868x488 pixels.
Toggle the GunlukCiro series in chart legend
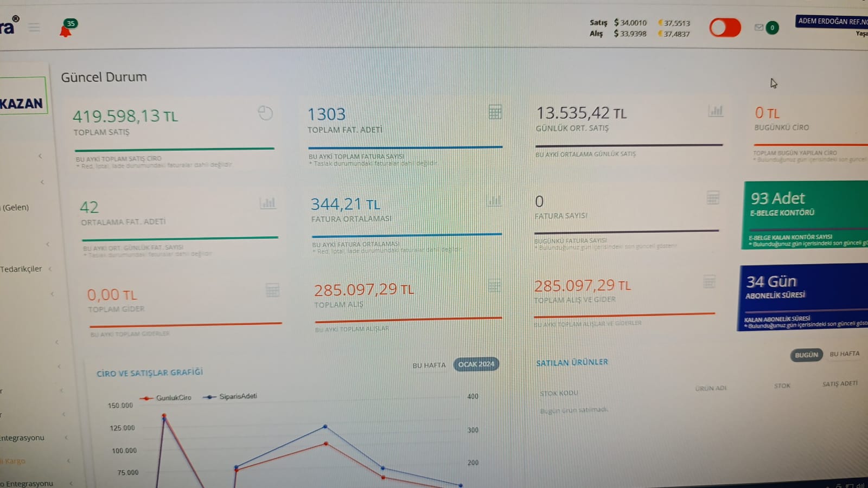click(x=166, y=398)
